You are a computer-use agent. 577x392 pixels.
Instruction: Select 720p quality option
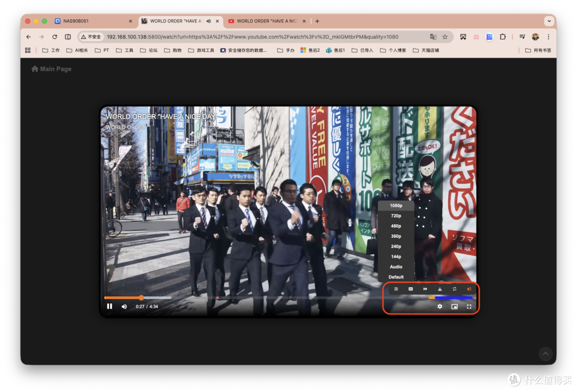396,216
